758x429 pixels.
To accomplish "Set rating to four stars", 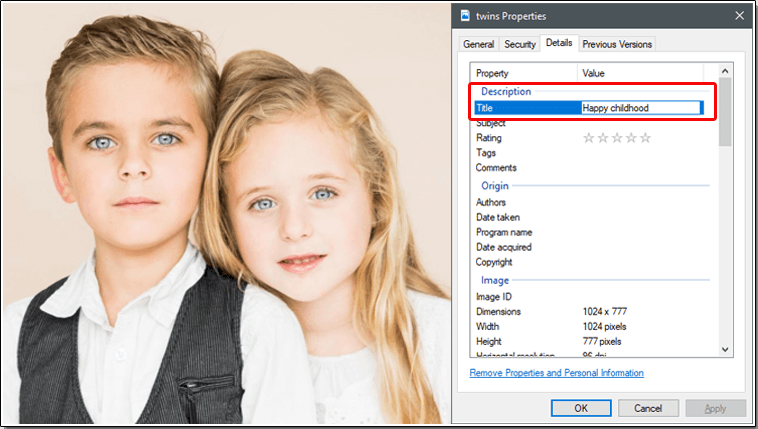I will coord(631,138).
